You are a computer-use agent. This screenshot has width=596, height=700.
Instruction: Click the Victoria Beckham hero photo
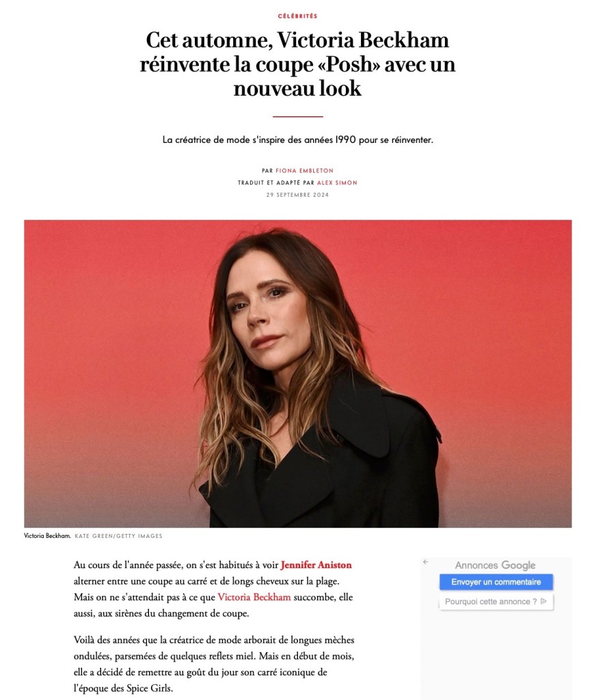click(x=298, y=374)
